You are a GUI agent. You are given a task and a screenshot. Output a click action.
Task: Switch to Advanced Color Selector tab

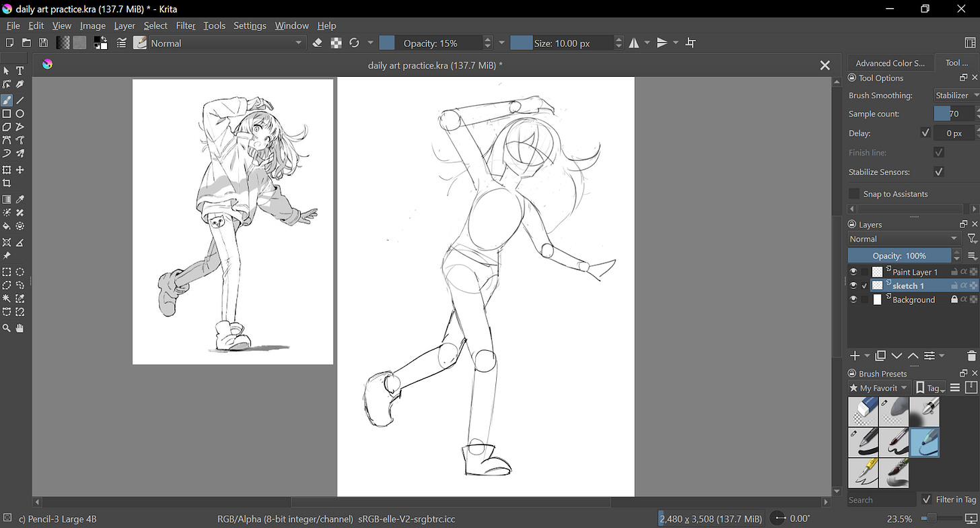(890, 63)
